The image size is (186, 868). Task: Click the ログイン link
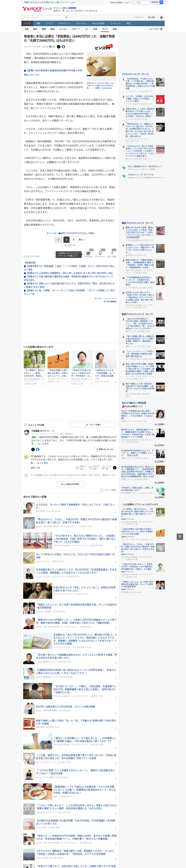click(57, 11)
